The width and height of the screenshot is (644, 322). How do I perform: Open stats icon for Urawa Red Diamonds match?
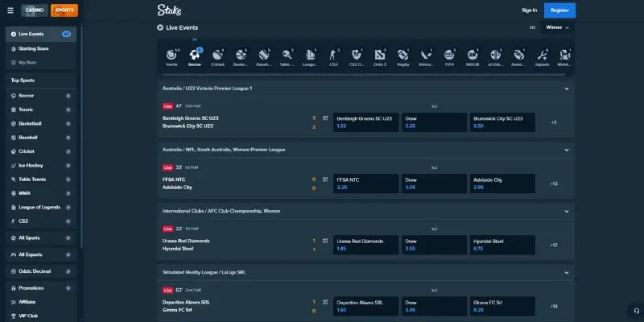point(325,241)
